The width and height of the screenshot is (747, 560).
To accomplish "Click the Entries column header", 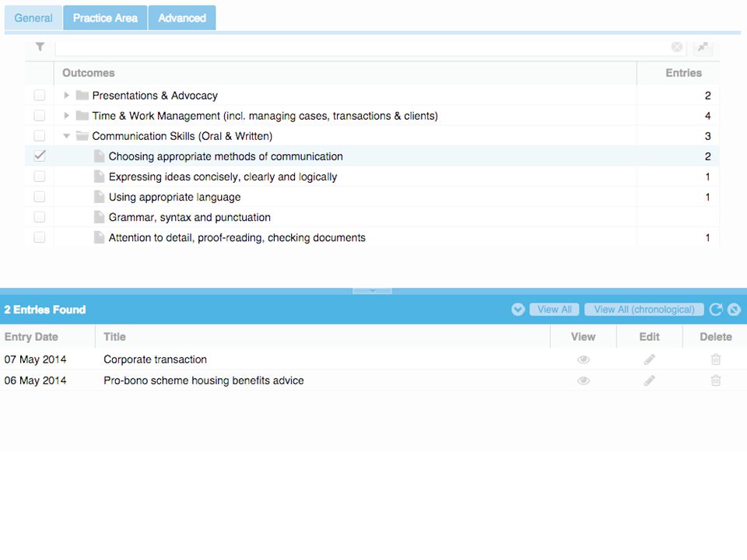I will pos(678,73).
